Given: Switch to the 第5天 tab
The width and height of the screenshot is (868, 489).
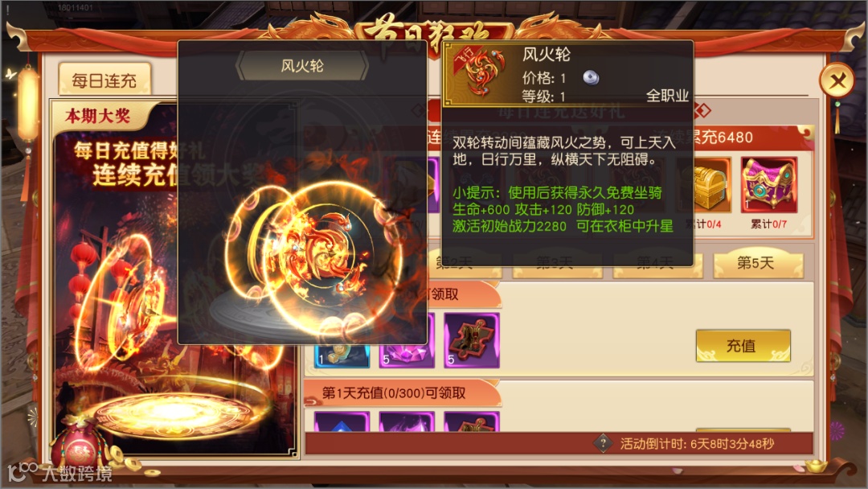Looking at the screenshot, I should [x=758, y=264].
